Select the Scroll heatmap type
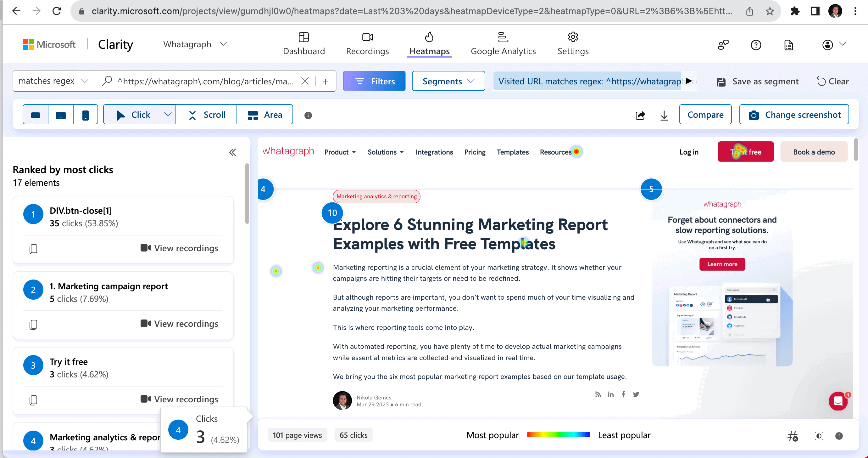The image size is (868, 458). (x=206, y=115)
